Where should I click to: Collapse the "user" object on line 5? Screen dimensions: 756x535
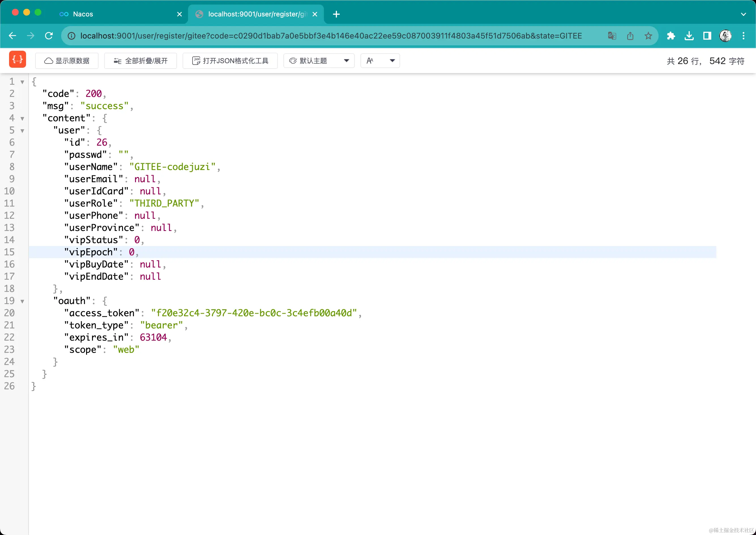[22, 131]
